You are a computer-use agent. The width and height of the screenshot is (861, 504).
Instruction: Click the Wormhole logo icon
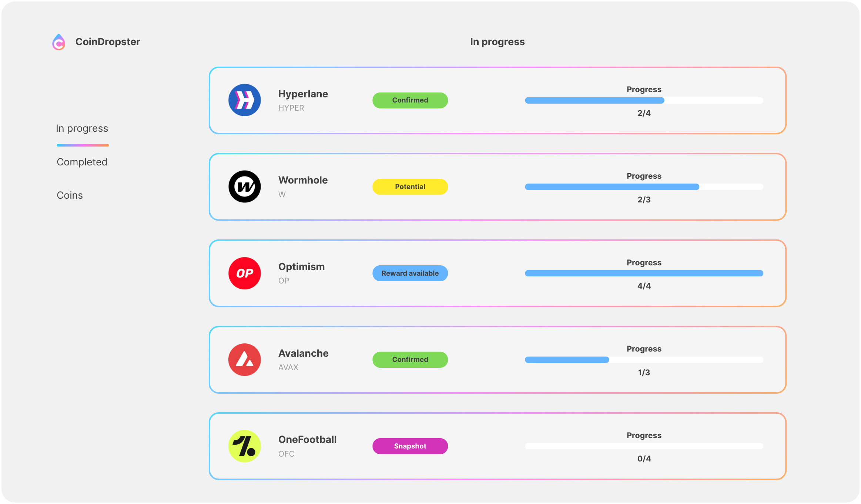point(245,187)
